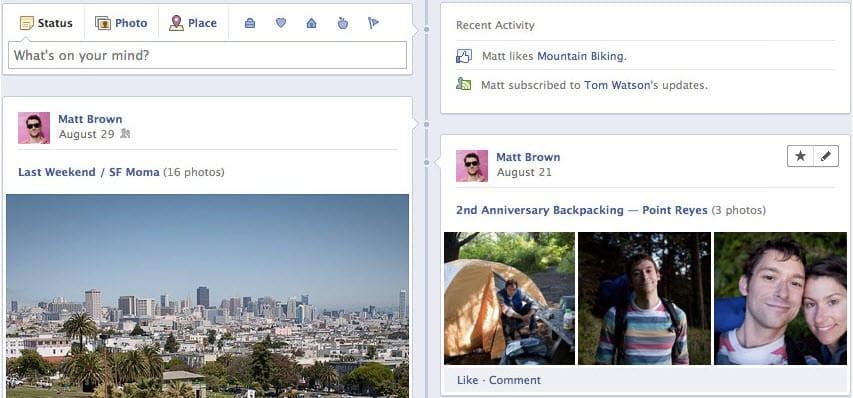Screen dimensions: 853x398
Task: Click Matt Brown's avatar on August 29 post
Action: [34, 128]
